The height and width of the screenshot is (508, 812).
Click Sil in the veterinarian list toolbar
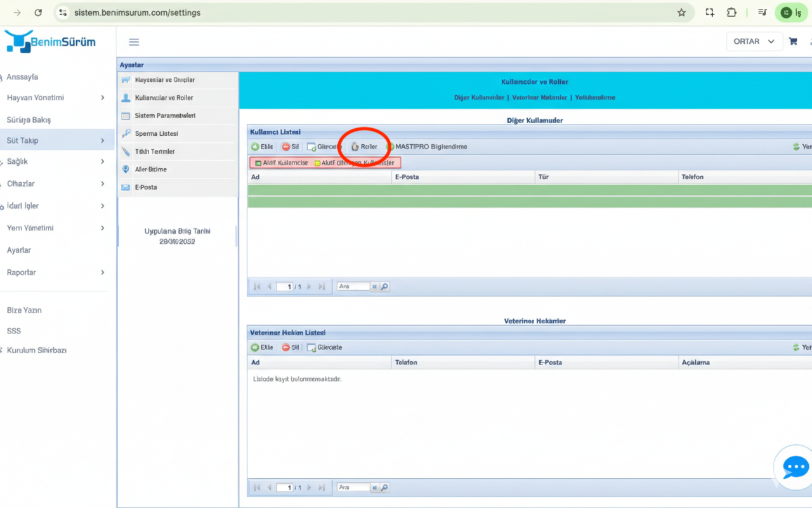pos(291,347)
